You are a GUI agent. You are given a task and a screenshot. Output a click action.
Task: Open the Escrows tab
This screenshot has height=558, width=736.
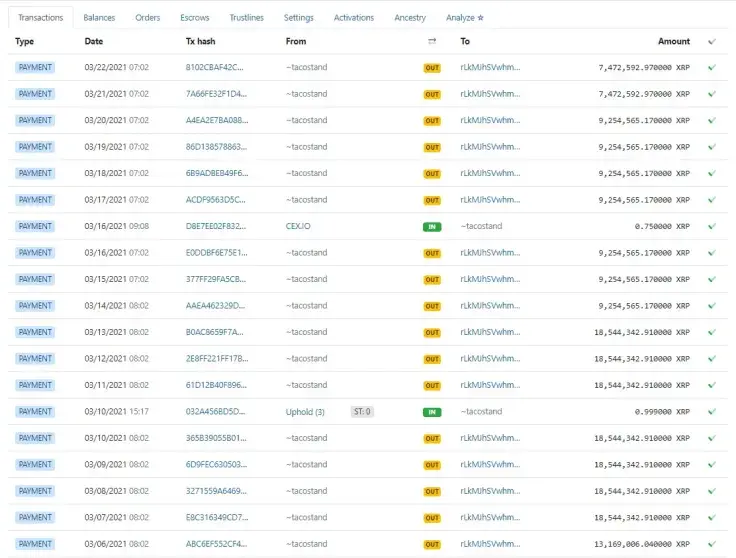pos(195,18)
